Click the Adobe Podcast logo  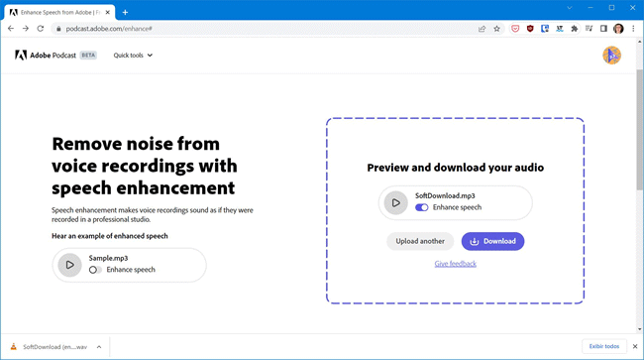pos(46,56)
